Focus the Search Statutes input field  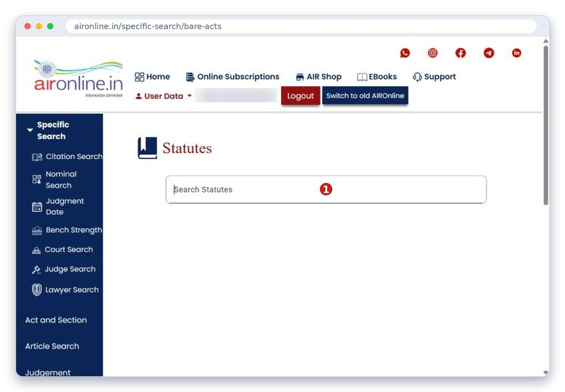(326, 189)
